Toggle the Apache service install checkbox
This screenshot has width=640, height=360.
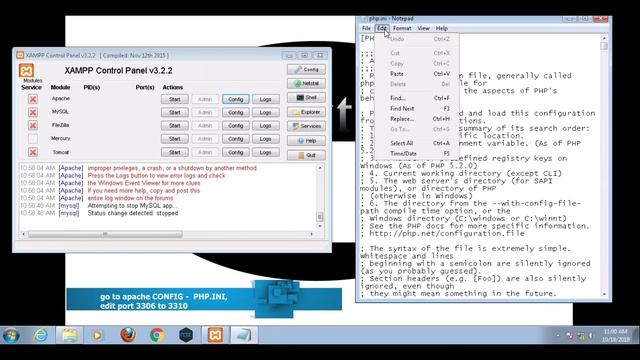click(33, 99)
